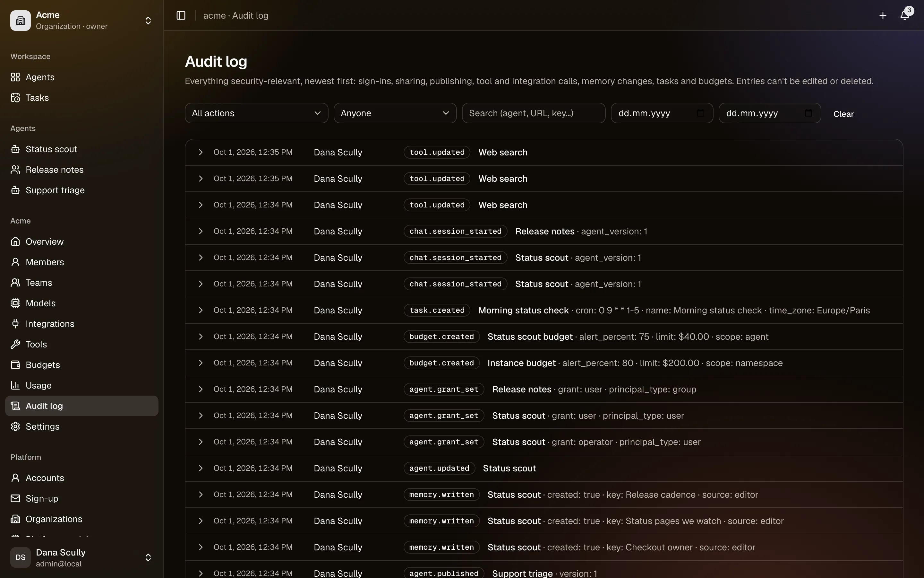
Task: Open Dana Scully account menu
Action: [82, 557]
